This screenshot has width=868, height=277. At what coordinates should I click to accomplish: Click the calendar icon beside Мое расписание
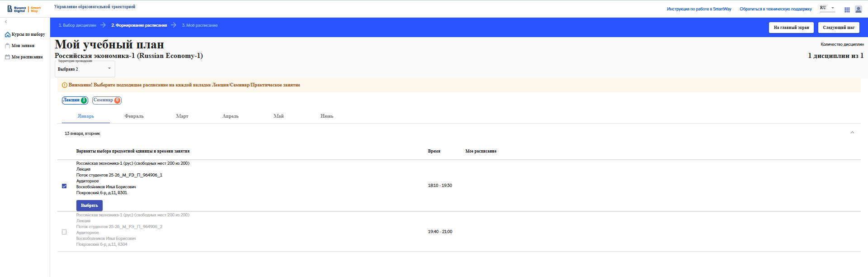click(x=7, y=57)
